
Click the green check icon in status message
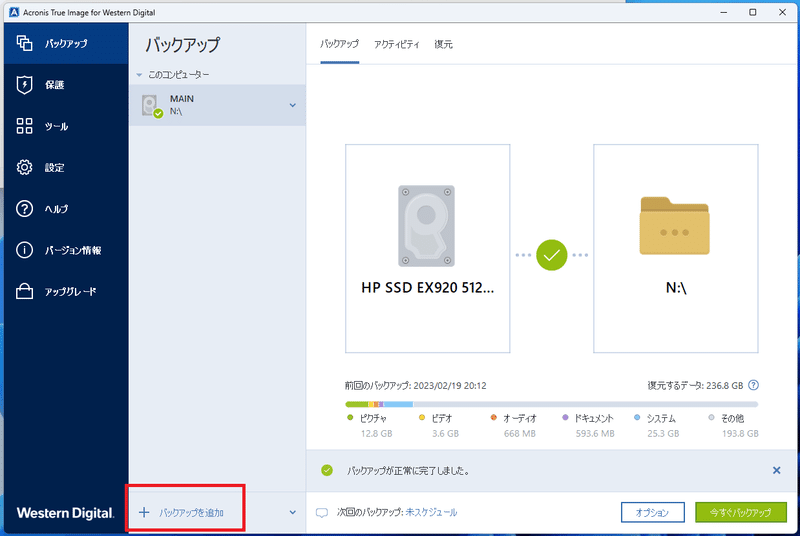point(327,470)
